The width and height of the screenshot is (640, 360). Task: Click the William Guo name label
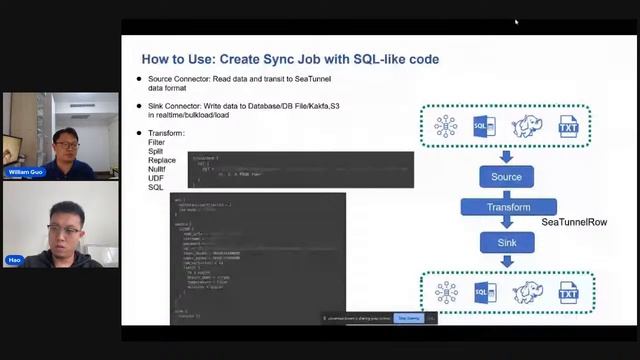(25, 172)
